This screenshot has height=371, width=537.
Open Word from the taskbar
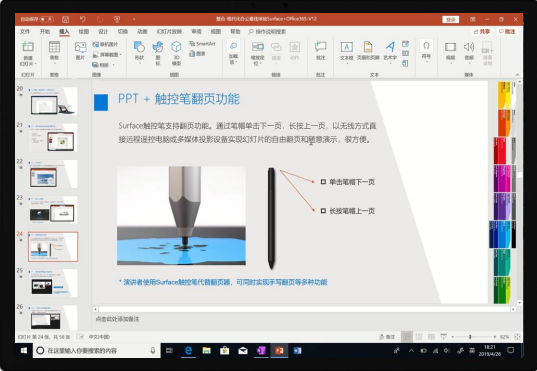pyautogui.click(x=297, y=350)
